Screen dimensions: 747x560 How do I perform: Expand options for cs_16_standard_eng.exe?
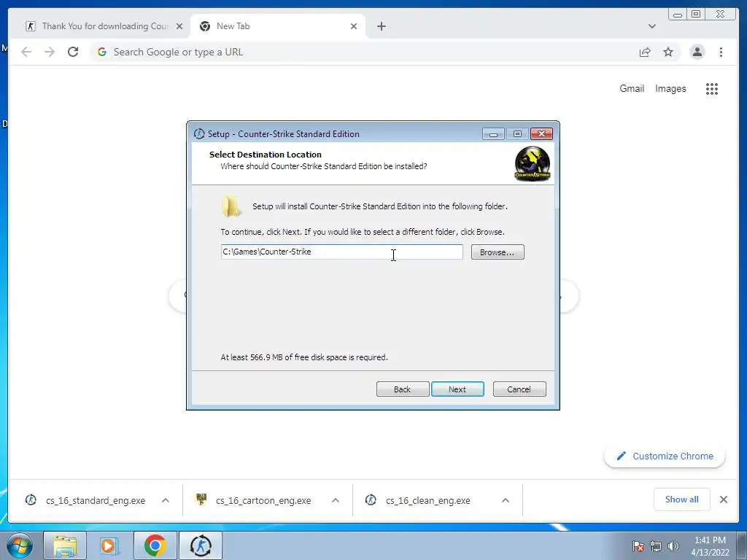(x=166, y=500)
